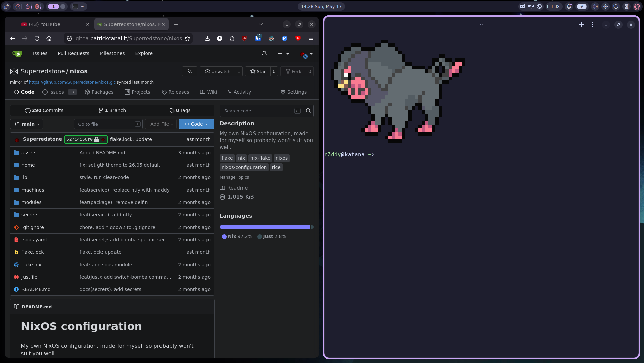The width and height of the screenshot is (644, 363).
Task: Switch to the Projects tab
Action: [x=137, y=92]
